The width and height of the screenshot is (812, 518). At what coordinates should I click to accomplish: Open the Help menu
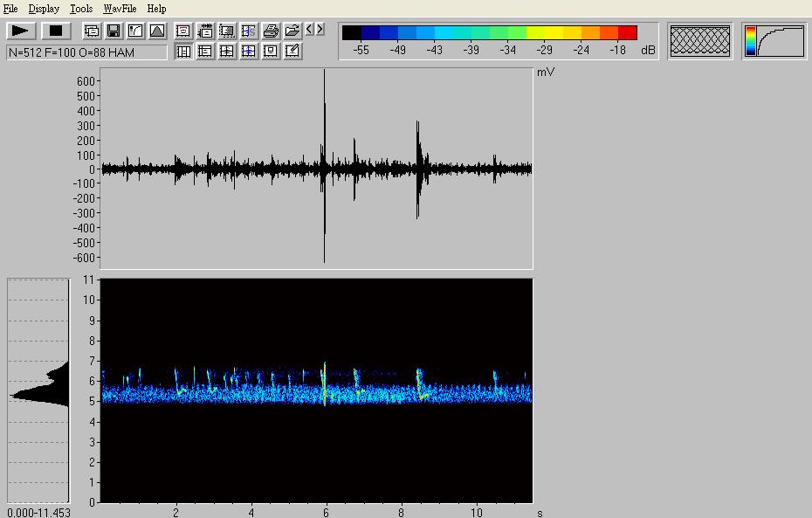(156, 9)
